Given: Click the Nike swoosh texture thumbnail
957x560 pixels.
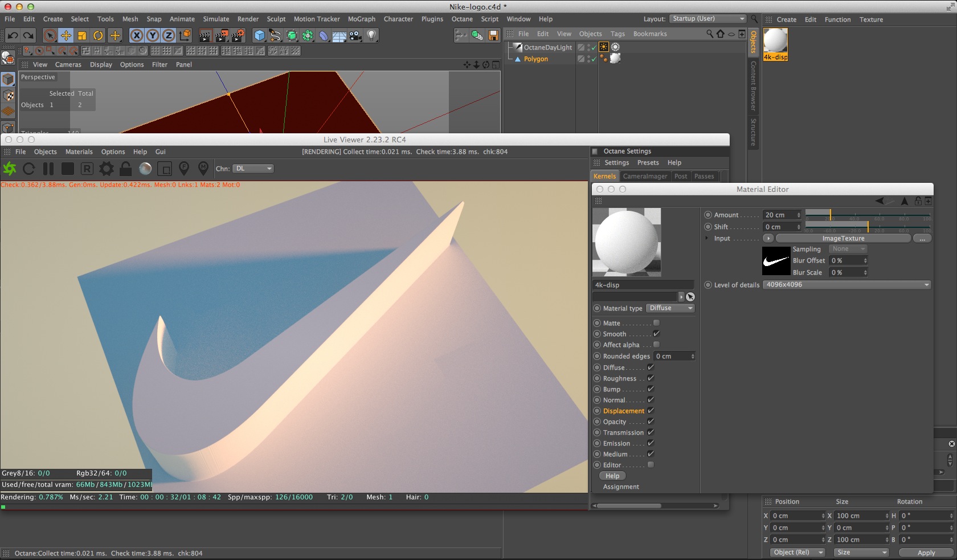Looking at the screenshot, I should coord(776,261).
